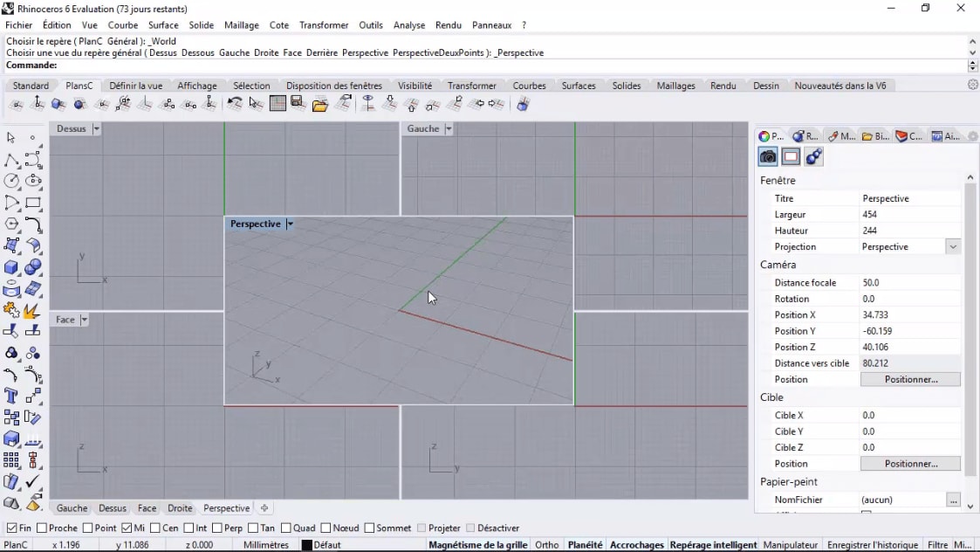Viewport: 980px width, 552px height.
Task: Enable Ortho mode in the status bar
Action: click(546, 544)
